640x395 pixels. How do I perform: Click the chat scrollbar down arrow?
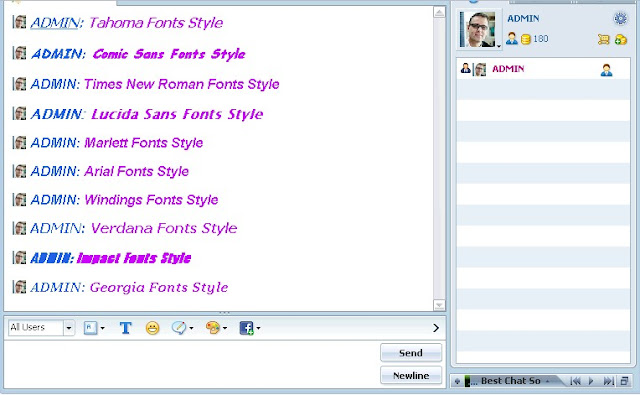(x=439, y=305)
